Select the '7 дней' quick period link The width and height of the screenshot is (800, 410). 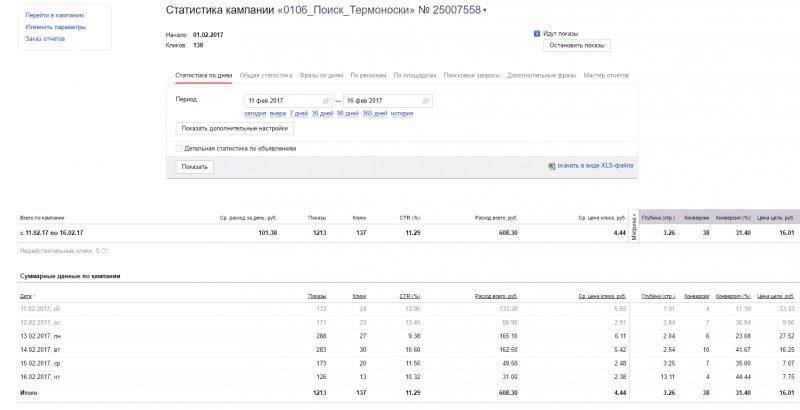point(298,114)
